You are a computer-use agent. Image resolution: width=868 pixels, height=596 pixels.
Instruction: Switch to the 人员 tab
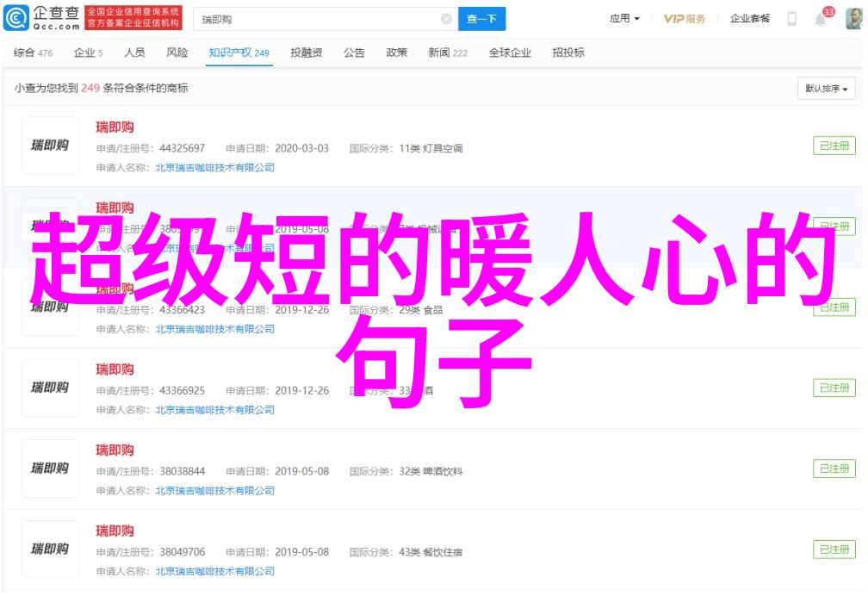[x=134, y=53]
